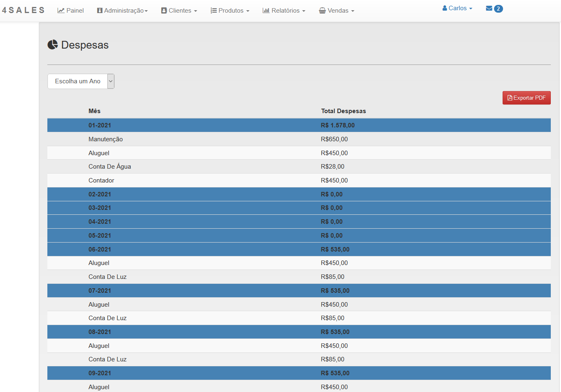
Task: Open the envelope messages icon
Action: [489, 8]
